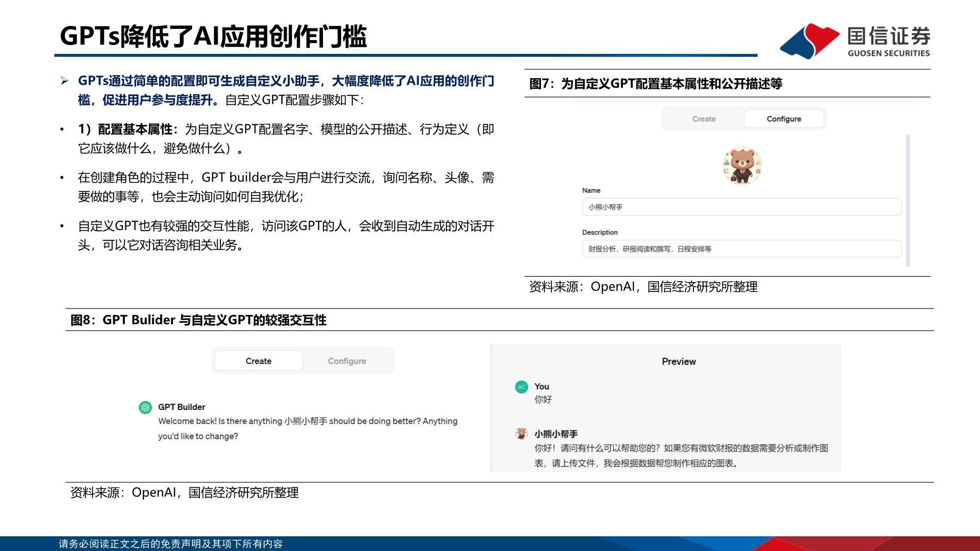Click the source note under figure 8
Image resolution: width=980 pixels, height=551 pixels.
[185, 493]
